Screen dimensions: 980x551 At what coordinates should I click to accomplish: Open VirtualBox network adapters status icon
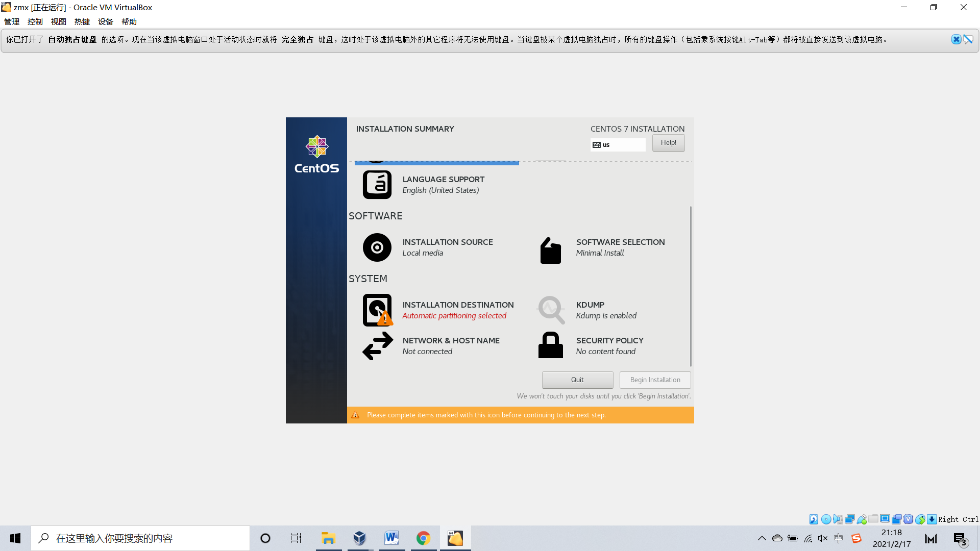click(x=850, y=519)
